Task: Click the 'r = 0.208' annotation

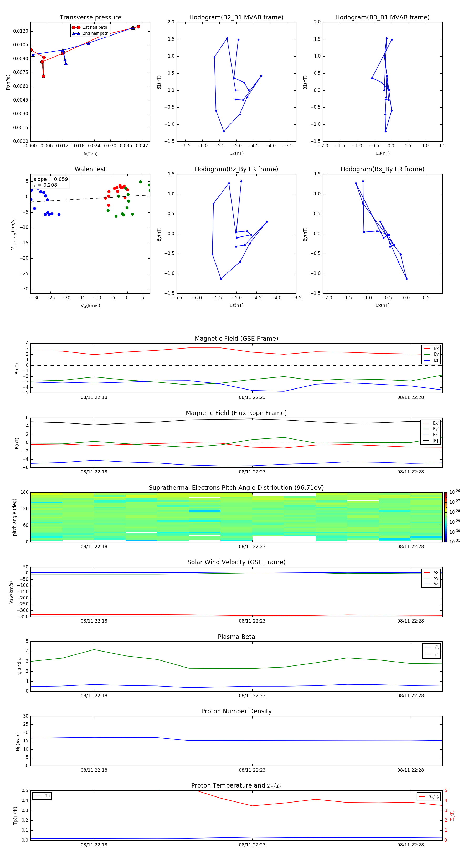Action: pyautogui.click(x=45, y=185)
